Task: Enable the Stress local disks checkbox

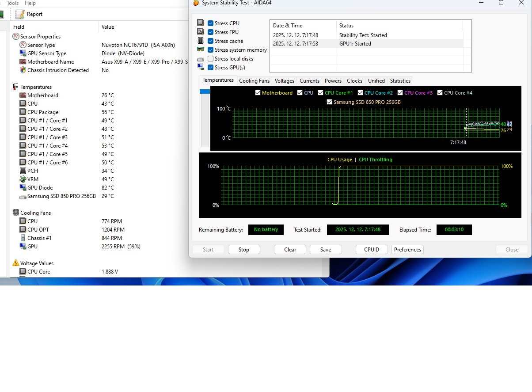Action: (x=211, y=59)
